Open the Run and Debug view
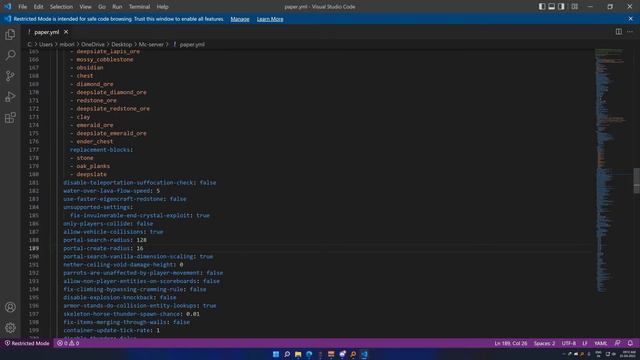Viewport: 640px width, 360px height. (x=10, y=97)
